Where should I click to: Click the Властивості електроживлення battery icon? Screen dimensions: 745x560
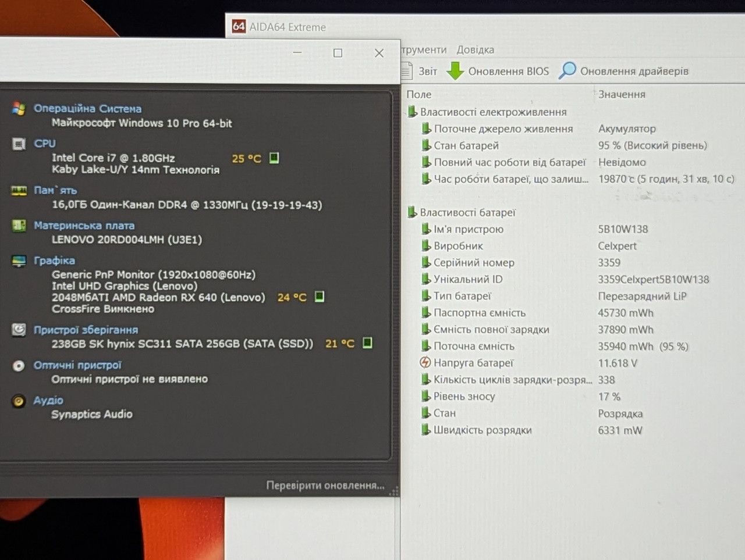412,112
